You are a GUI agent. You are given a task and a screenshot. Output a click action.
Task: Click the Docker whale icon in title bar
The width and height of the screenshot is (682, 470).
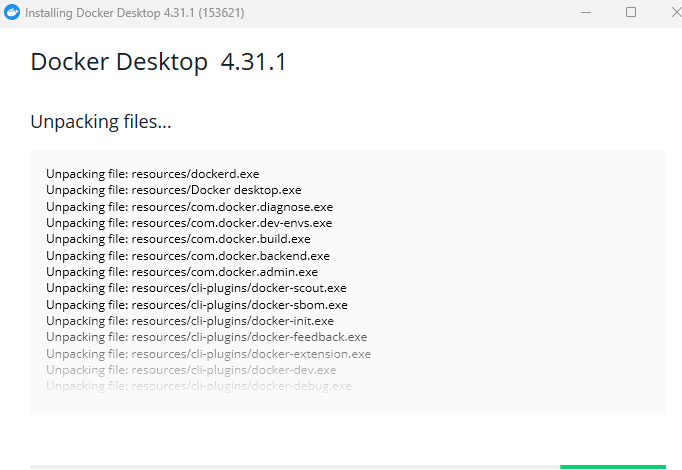pyautogui.click(x=12, y=13)
